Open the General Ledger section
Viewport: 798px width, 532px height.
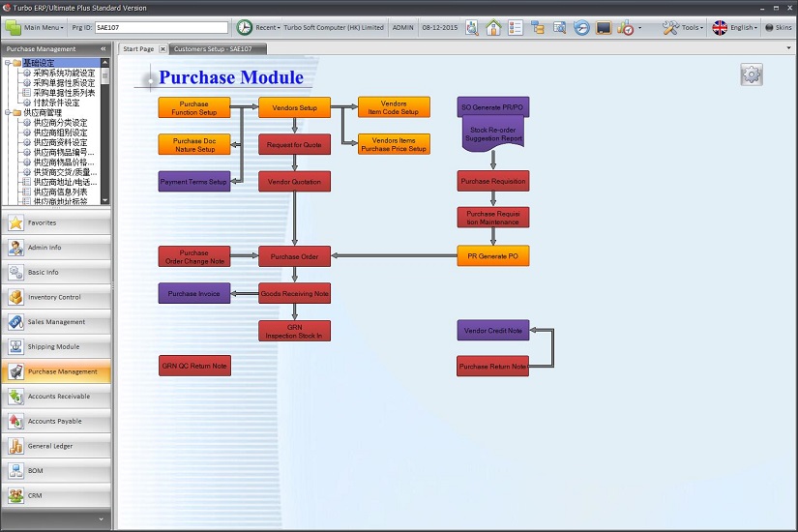(x=56, y=446)
